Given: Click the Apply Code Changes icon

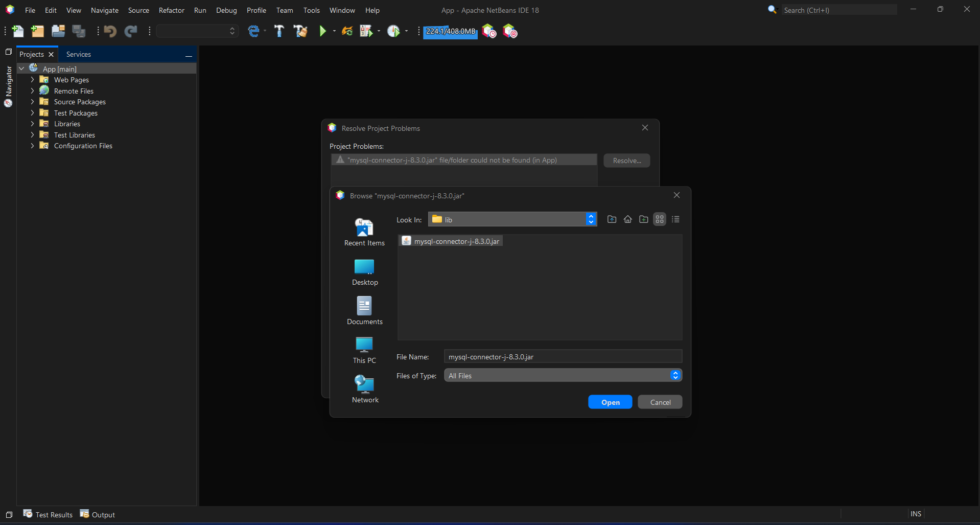Looking at the screenshot, I should click(347, 31).
